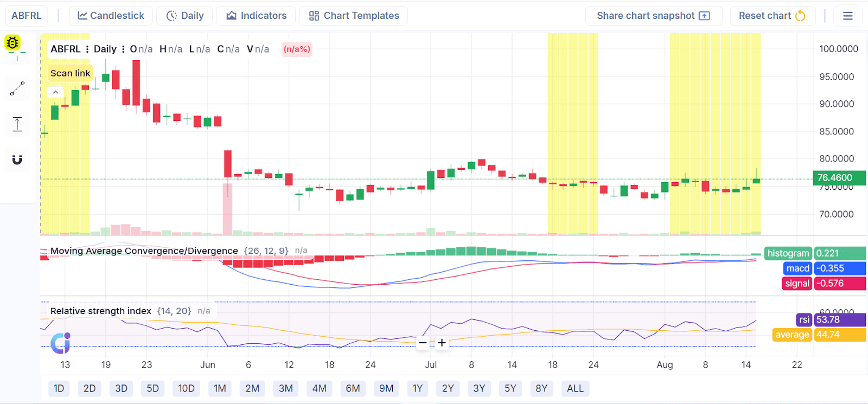Click the Reset chart button
This screenshot has height=404, width=868.
pyautogui.click(x=771, y=16)
